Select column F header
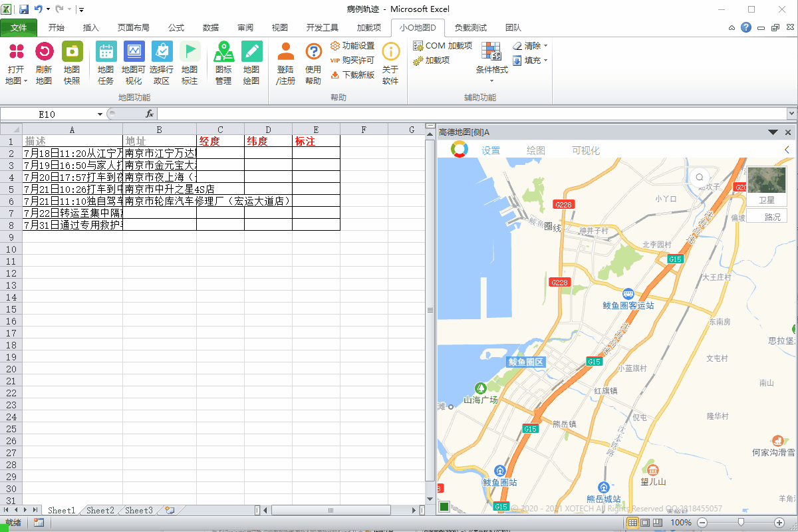The height and width of the screenshot is (532, 798). coord(364,130)
